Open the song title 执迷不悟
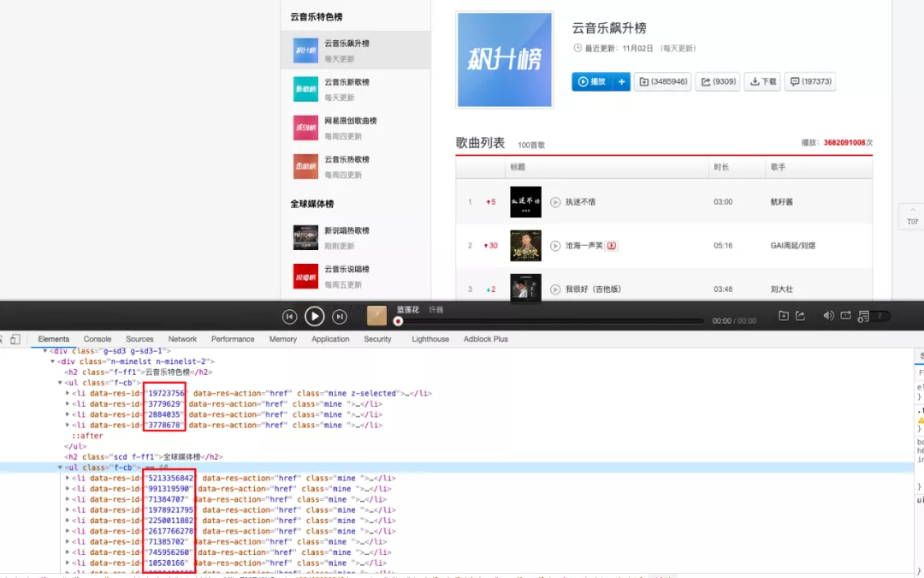 [580, 202]
